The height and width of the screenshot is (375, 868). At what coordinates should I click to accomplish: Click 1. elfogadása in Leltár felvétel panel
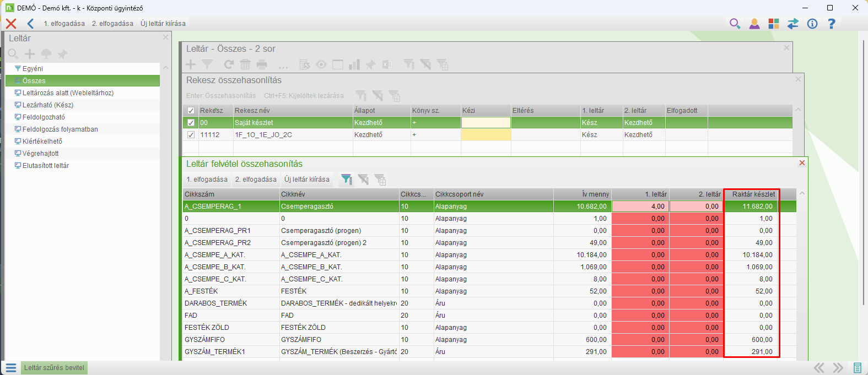tap(207, 180)
